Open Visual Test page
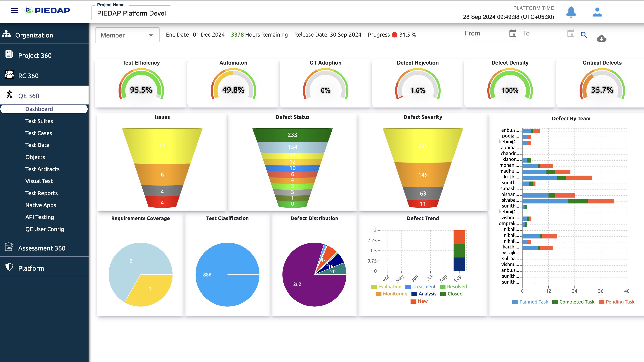 39,181
